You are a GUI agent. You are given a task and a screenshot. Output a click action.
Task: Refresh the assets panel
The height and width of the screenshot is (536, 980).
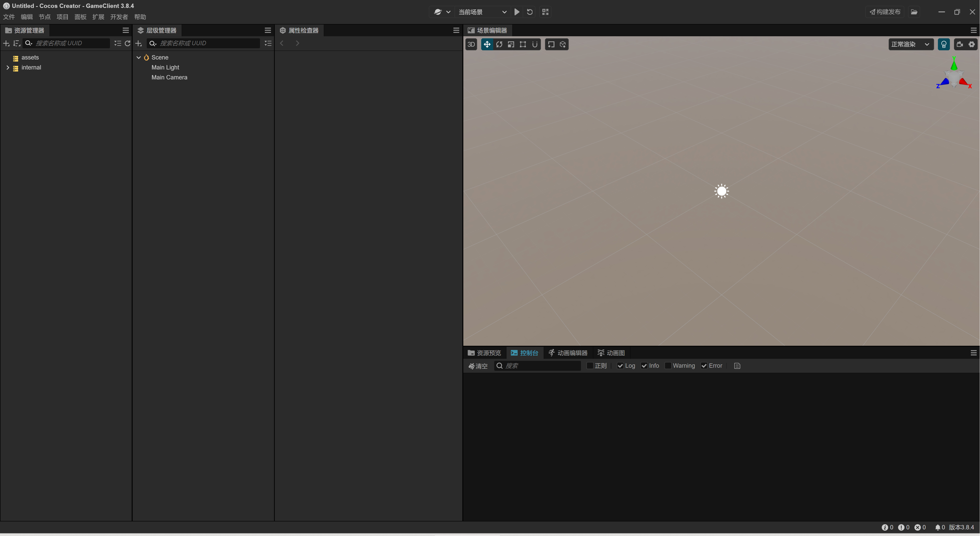(x=128, y=43)
